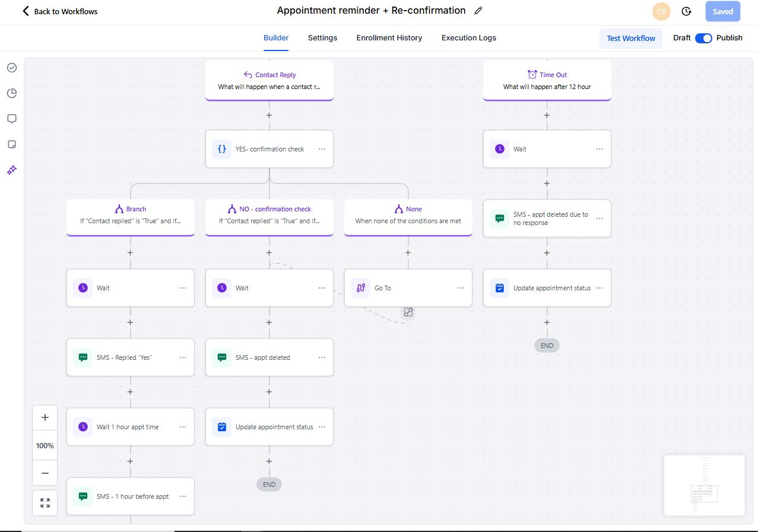
Task: Click the message icon on SMS - appt deleted due to no response
Action: coord(499,218)
